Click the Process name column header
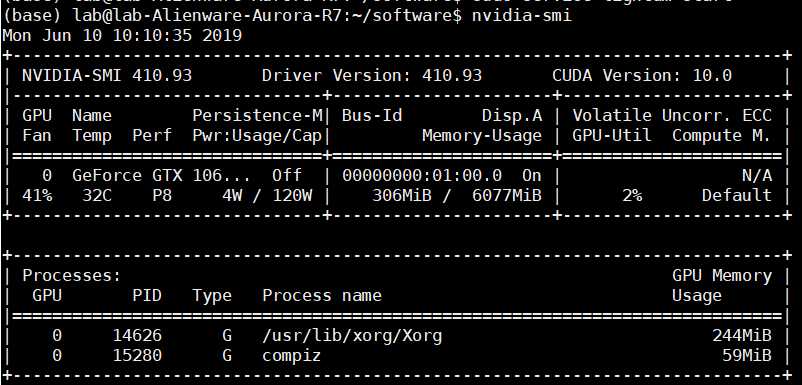 322,296
